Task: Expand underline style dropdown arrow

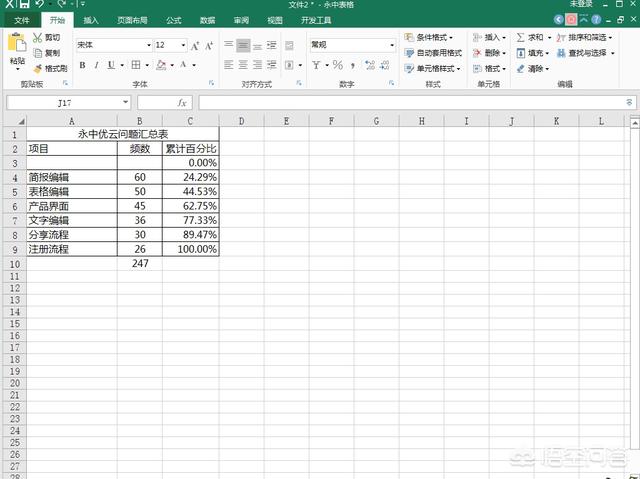Action: tap(122, 65)
